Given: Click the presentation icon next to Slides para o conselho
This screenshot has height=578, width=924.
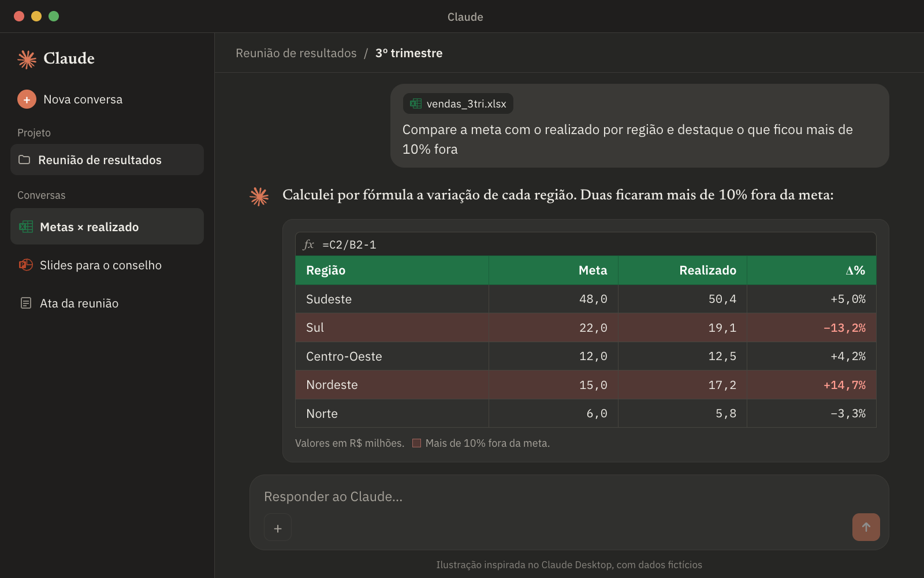Looking at the screenshot, I should 26,265.
